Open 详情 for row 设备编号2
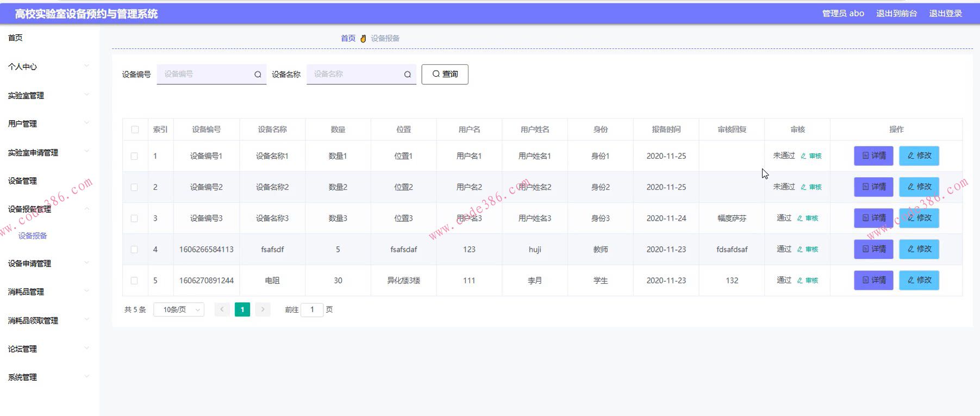 (873, 187)
